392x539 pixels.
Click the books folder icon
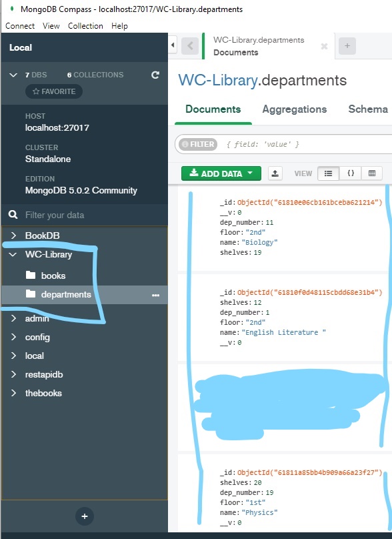(31, 275)
